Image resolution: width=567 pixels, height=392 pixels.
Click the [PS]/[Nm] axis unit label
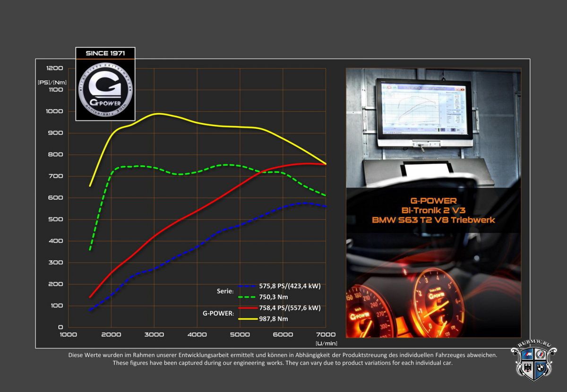52,82
